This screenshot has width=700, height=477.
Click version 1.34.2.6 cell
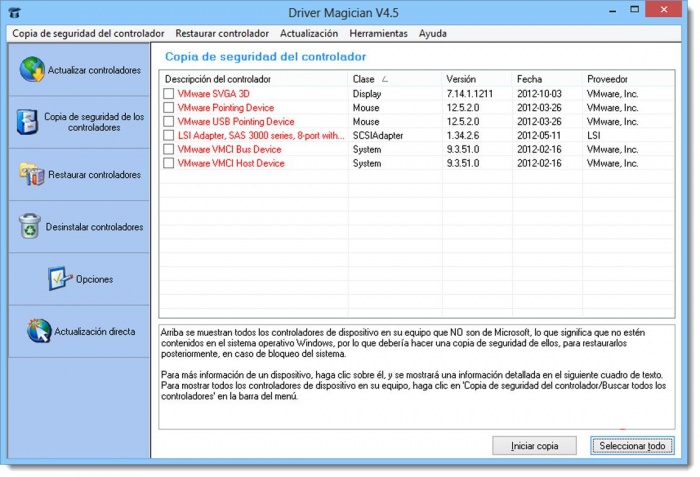point(463,135)
